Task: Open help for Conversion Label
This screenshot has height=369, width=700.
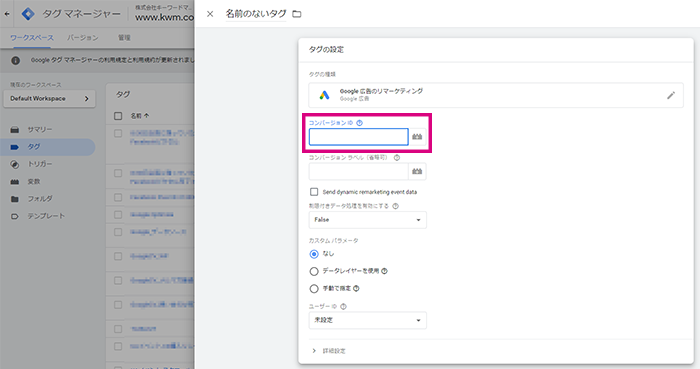Action: pos(396,158)
